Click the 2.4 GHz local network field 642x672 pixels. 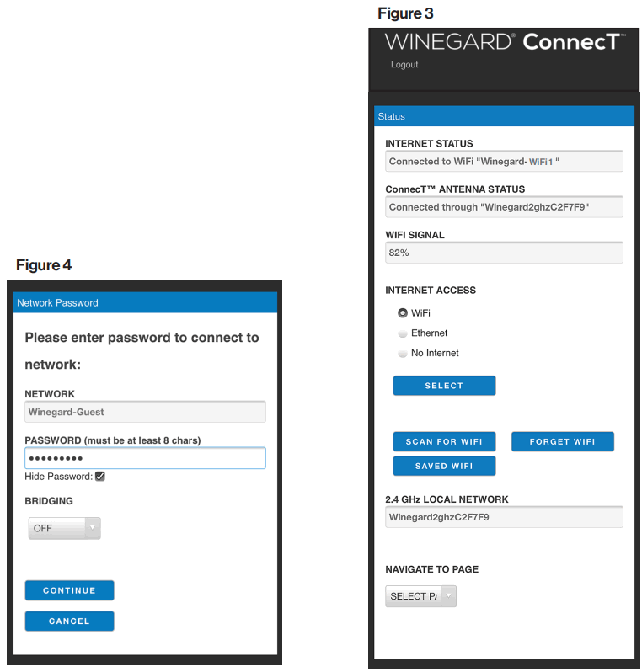(x=504, y=517)
